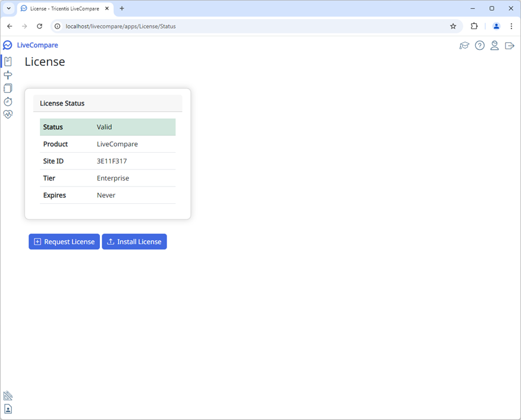Select the Site ID value 3E11F317
The height and width of the screenshot is (420, 521).
[x=112, y=161]
